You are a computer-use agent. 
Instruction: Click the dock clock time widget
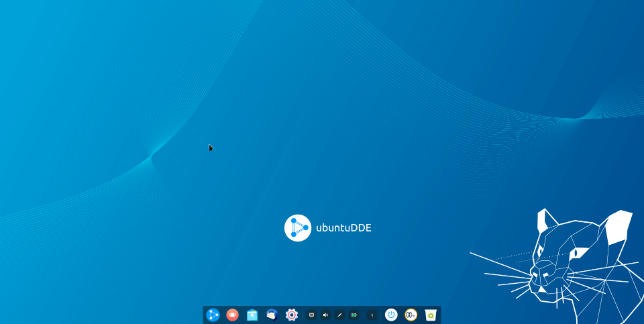tap(411, 315)
